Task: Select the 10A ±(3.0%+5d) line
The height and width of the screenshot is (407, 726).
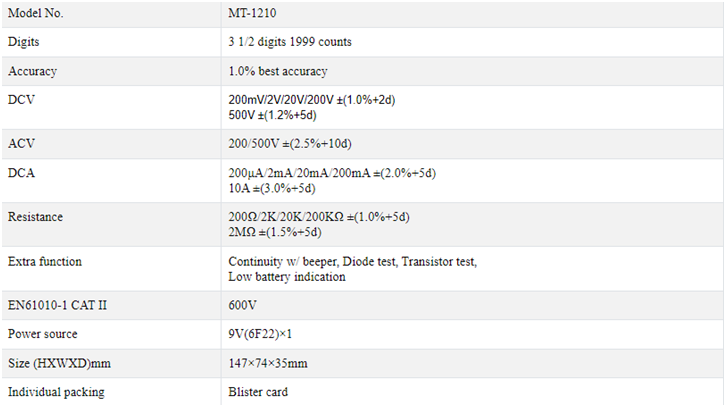Action: click(272, 188)
